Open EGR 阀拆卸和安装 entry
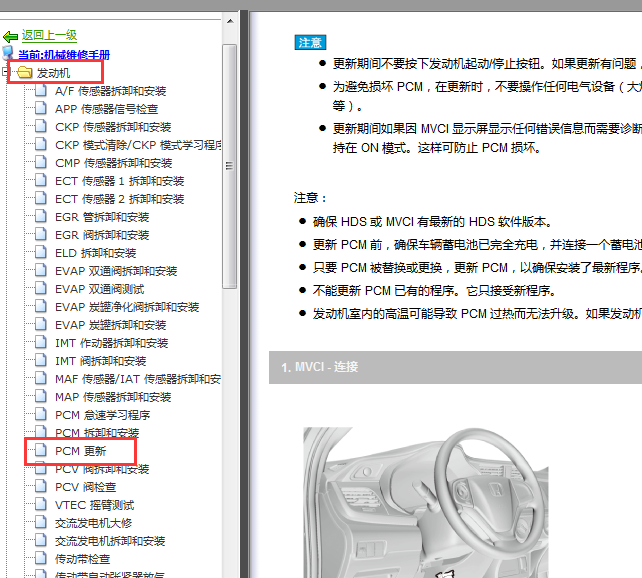The image size is (642, 578). (x=102, y=235)
